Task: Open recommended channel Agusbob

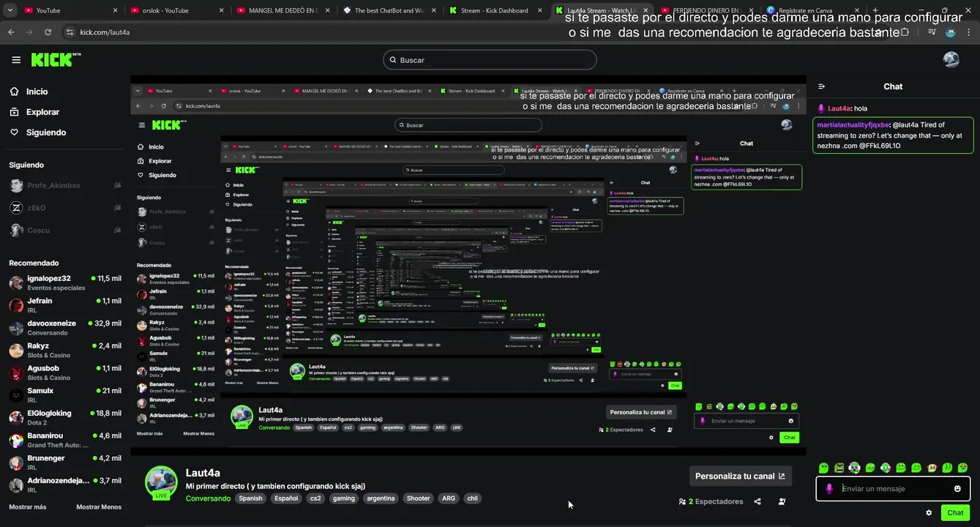Action: coord(64,373)
